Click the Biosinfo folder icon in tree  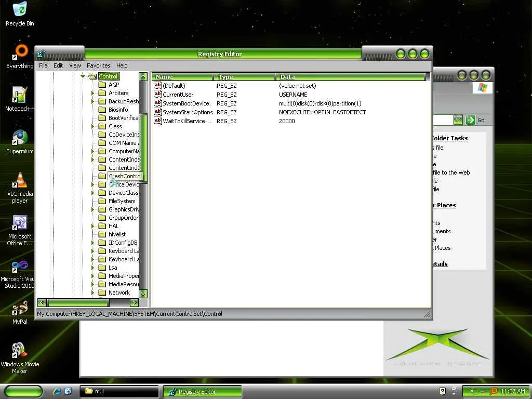click(x=102, y=110)
